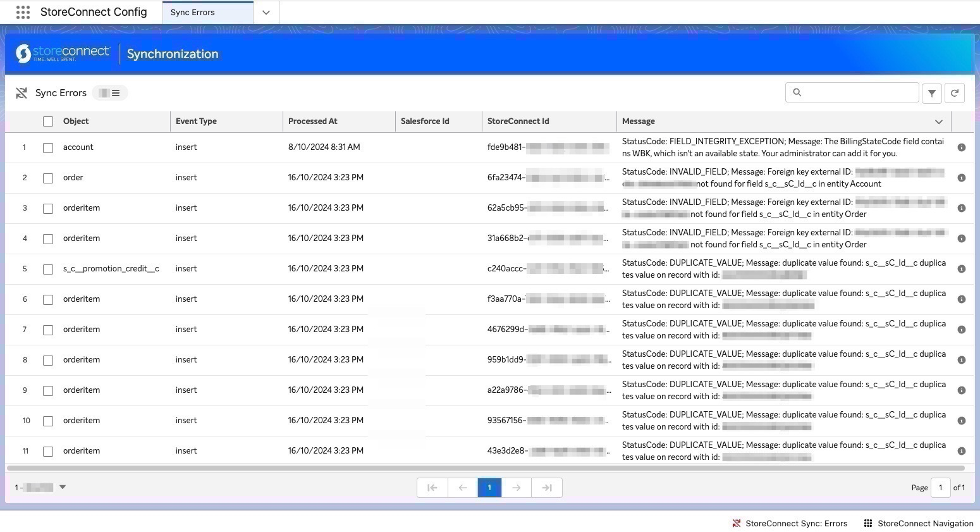This screenshot has height=532, width=980.
Task: Click the s_c__promotion_credit__c object cell
Action: (x=111, y=269)
